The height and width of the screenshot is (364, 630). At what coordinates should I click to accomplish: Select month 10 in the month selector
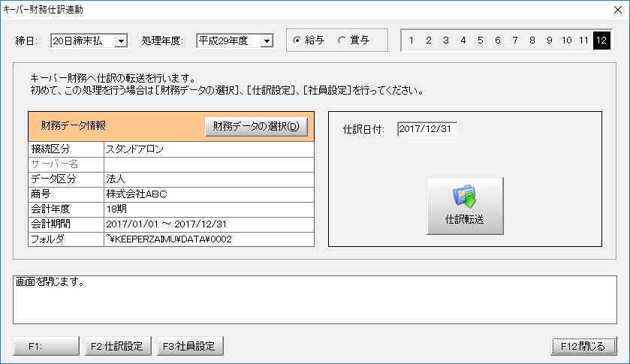566,41
